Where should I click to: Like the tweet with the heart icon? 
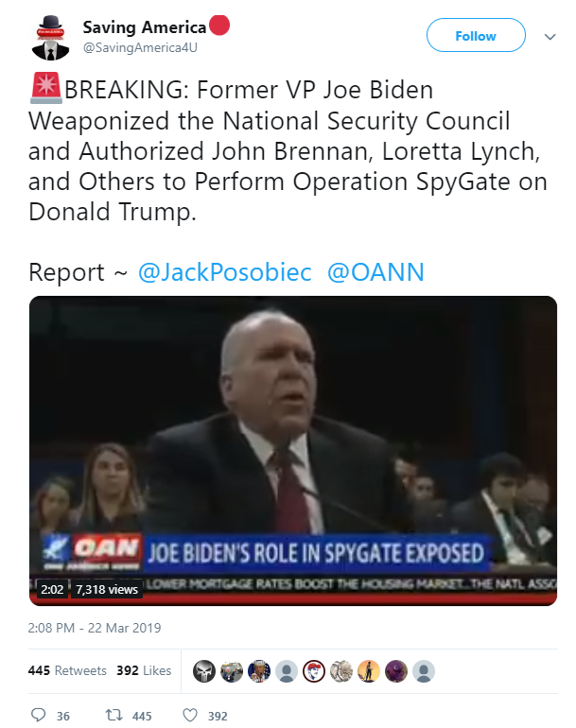(x=189, y=716)
